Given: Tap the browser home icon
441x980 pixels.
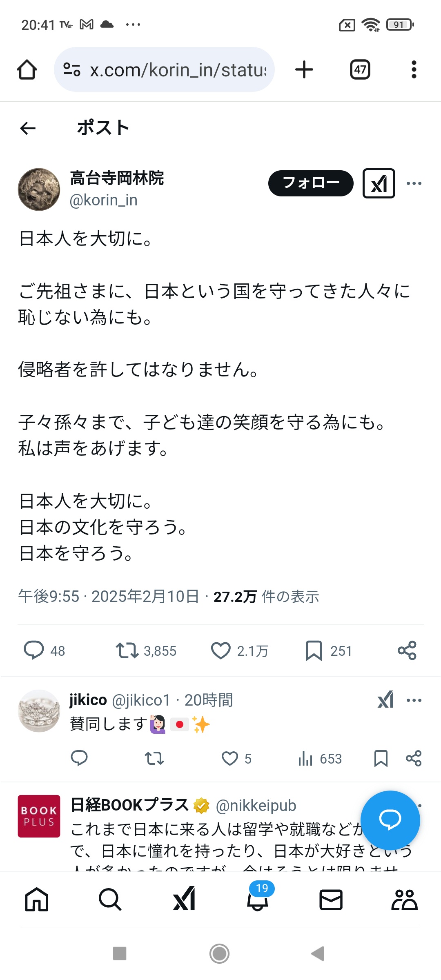Looking at the screenshot, I should [x=27, y=70].
